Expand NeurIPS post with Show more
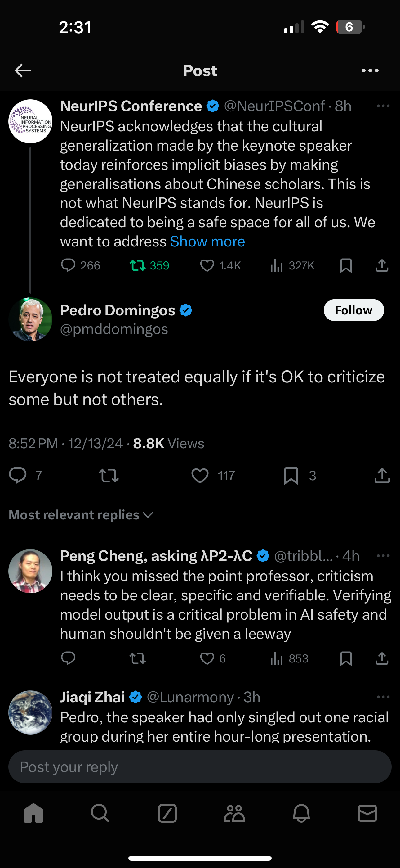400x868 pixels. click(x=207, y=242)
